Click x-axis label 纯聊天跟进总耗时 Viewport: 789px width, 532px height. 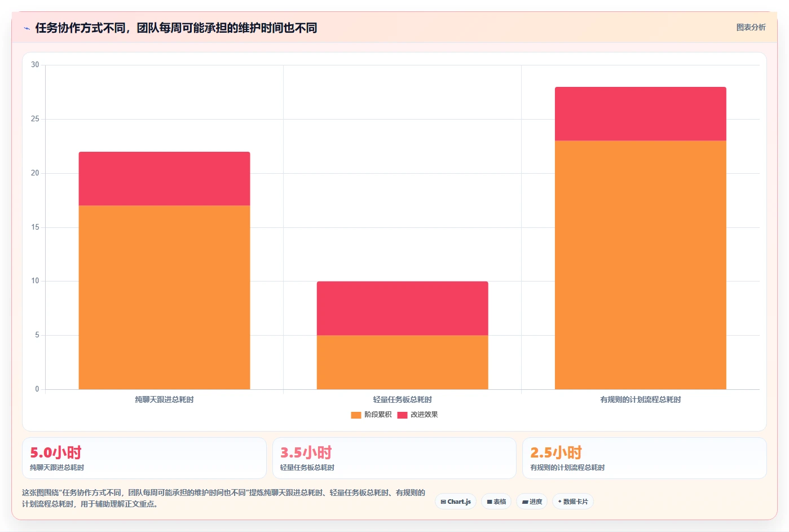pos(164,399)
